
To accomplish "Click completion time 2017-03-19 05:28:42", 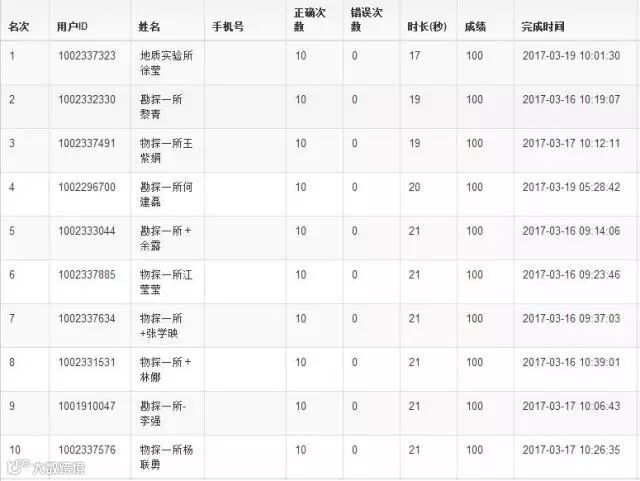I will pos(571,187).
